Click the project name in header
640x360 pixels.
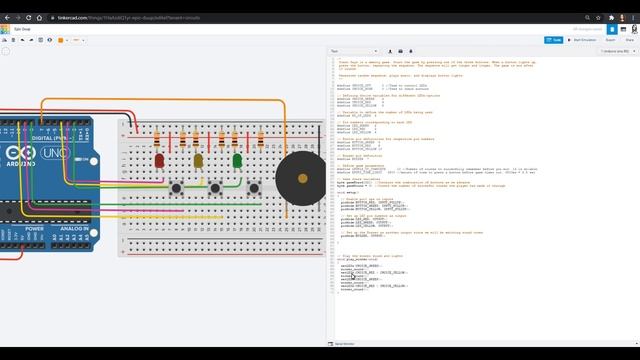tap(22, 29)
